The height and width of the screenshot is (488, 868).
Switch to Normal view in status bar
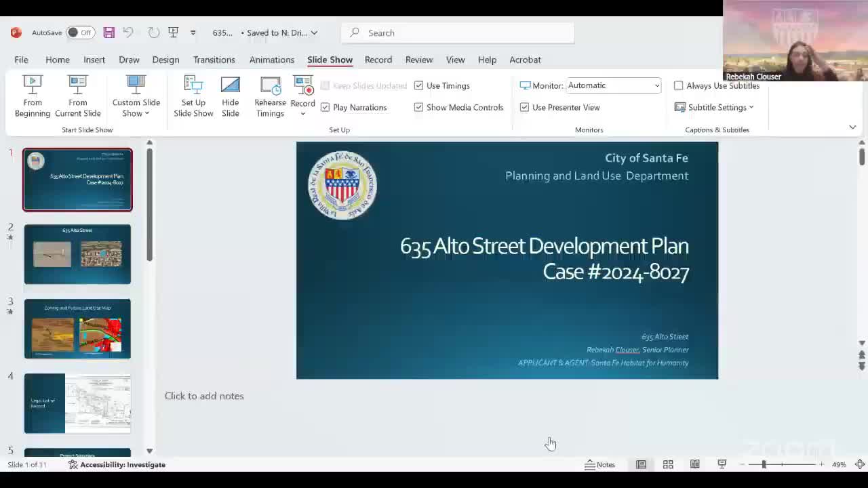[x=641, y=464]
